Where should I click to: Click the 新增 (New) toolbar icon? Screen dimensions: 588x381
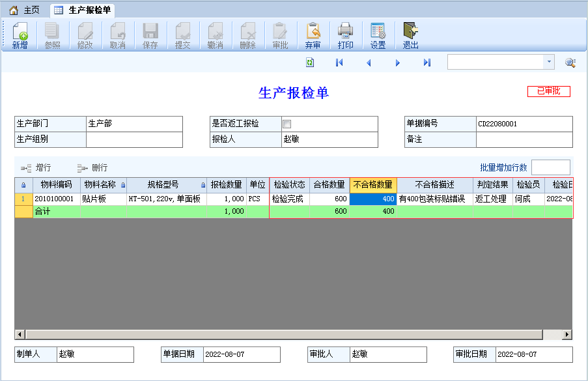click(x=20, y=36)
